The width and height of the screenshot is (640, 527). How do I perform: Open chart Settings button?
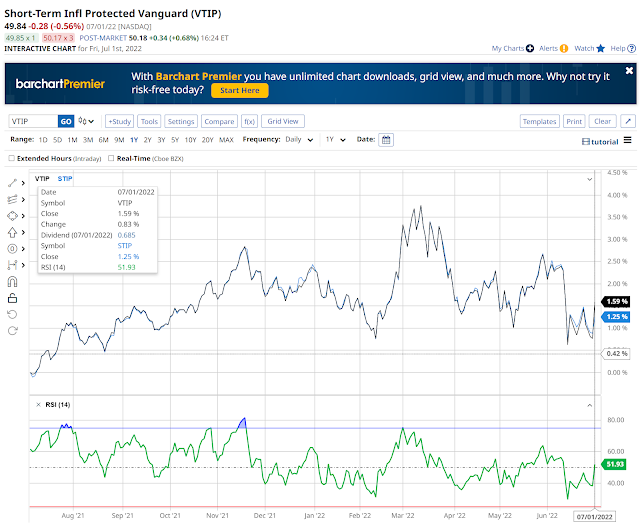(181, 121)
